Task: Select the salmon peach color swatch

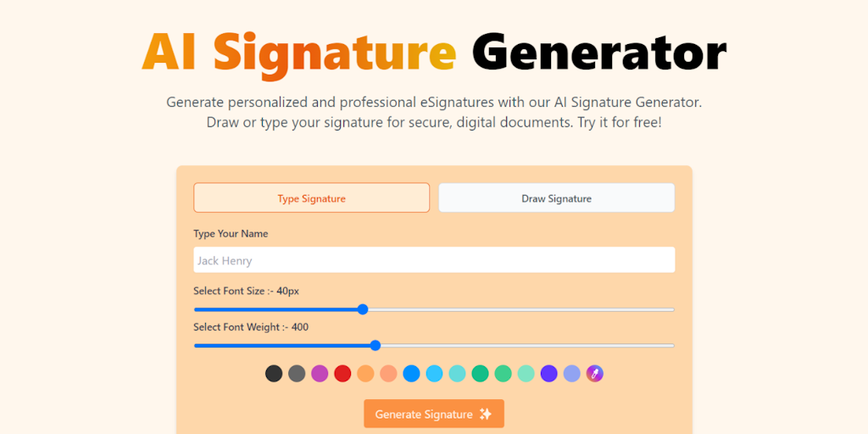Action: point(388,373)
